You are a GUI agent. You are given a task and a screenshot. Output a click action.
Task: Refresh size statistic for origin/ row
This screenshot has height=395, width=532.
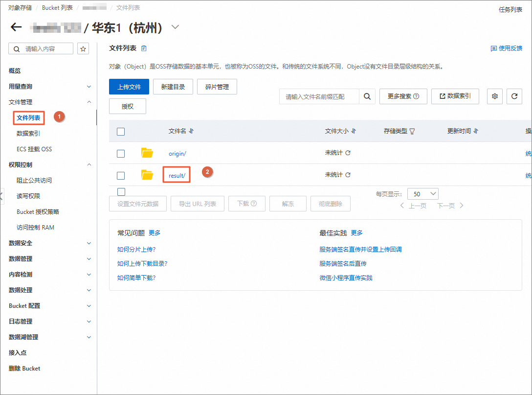click(348, 153)
